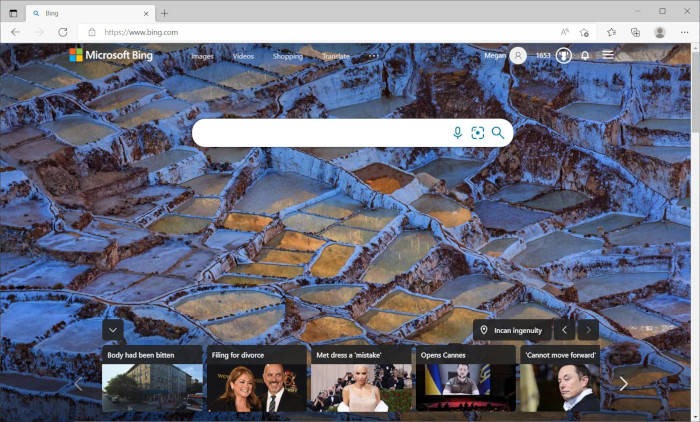Open a new tab with plus button
This screenshot has width=700, height=422.
pos(164,13)
